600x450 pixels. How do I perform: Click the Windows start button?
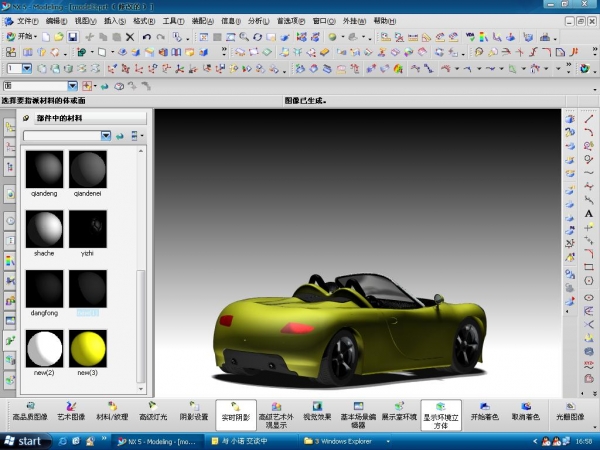[24, 440]
